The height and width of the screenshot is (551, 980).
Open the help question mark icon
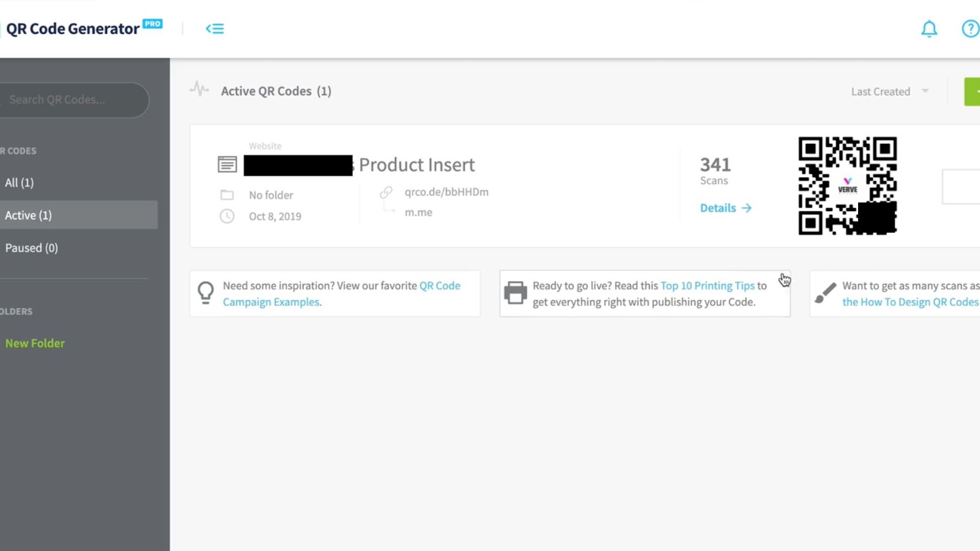pyautogui.click(x=971, y=29)
